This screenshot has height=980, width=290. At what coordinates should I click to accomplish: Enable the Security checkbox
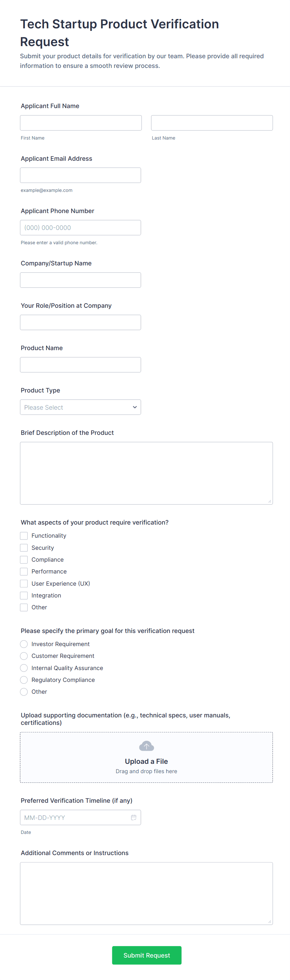point(24,547)
